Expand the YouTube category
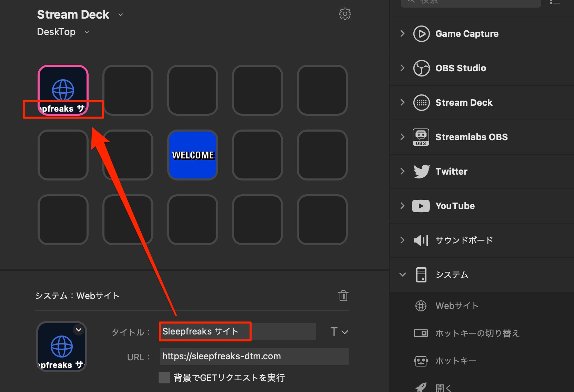The height and width of the screenshot is (392, 574). (402, 206)
